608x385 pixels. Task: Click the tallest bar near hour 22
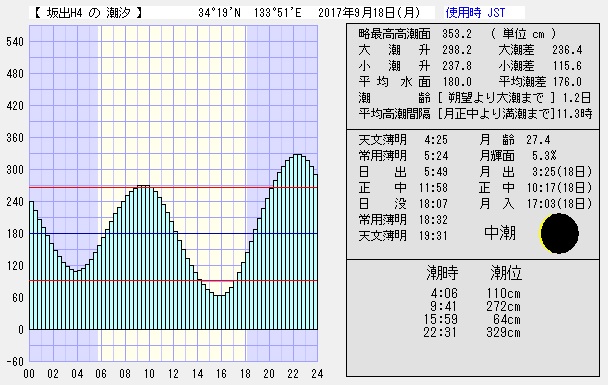pyautogui.click(x=297, y=242)
